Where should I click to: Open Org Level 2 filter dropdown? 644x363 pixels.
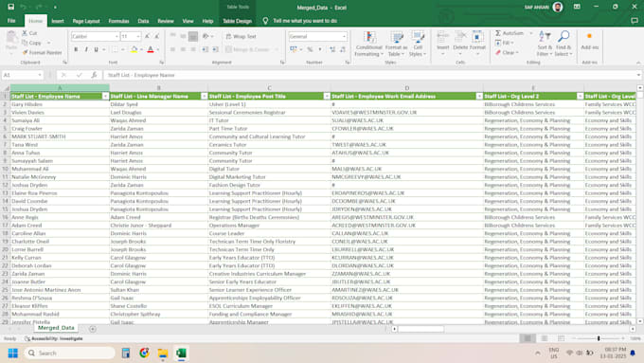tap(580, 96)
